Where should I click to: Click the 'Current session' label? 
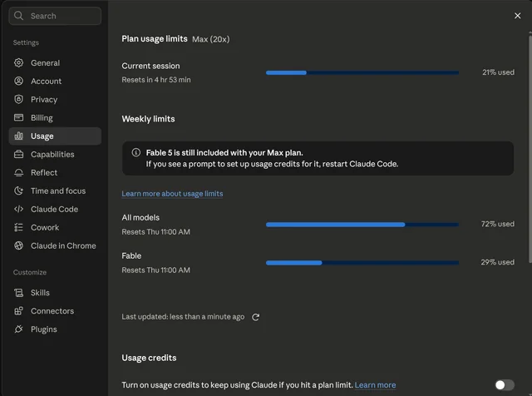(150, 66)
